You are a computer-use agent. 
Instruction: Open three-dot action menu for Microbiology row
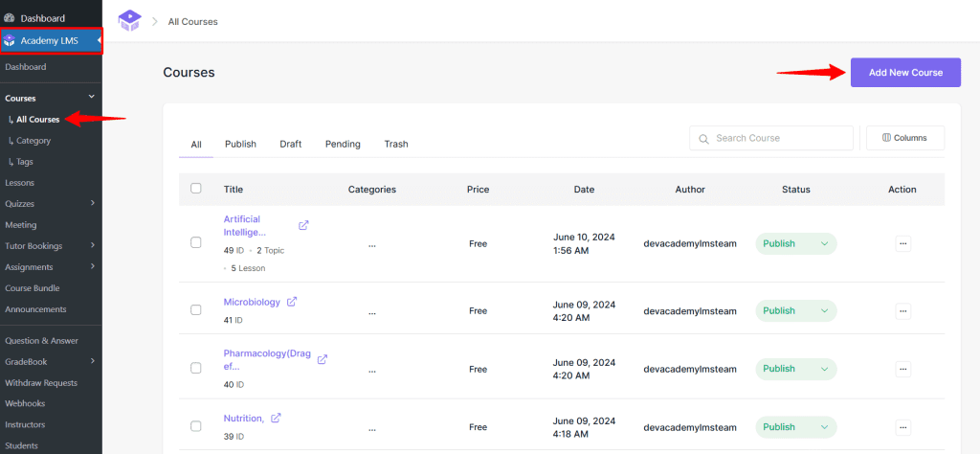pyautogui.click(x=902, y=310)
